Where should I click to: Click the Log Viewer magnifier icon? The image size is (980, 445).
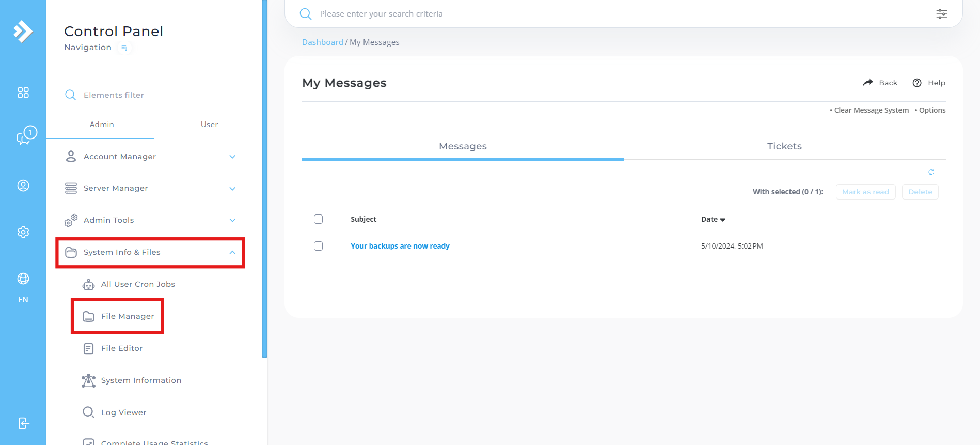pyautogui.click(x=88, y=412)
